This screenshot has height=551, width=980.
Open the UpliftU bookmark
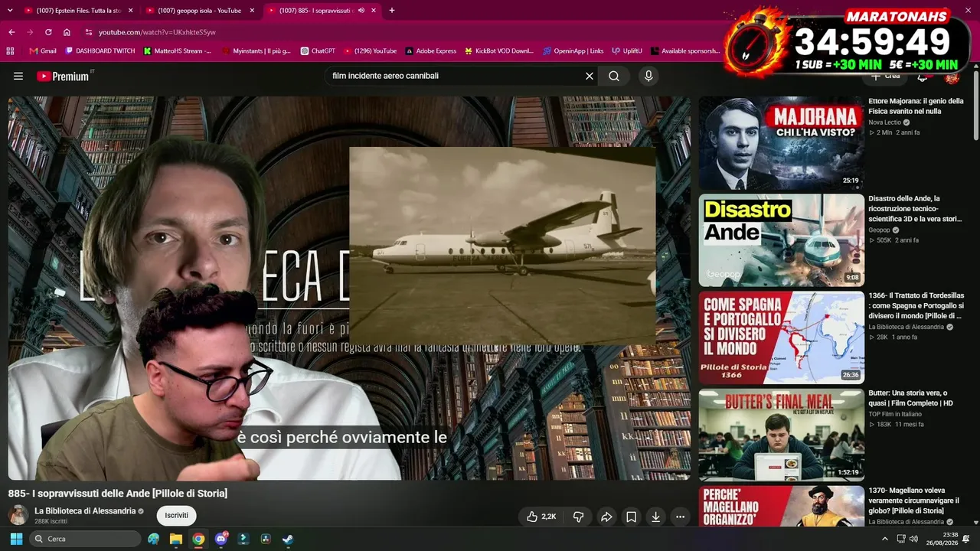[x=627, y=51]
